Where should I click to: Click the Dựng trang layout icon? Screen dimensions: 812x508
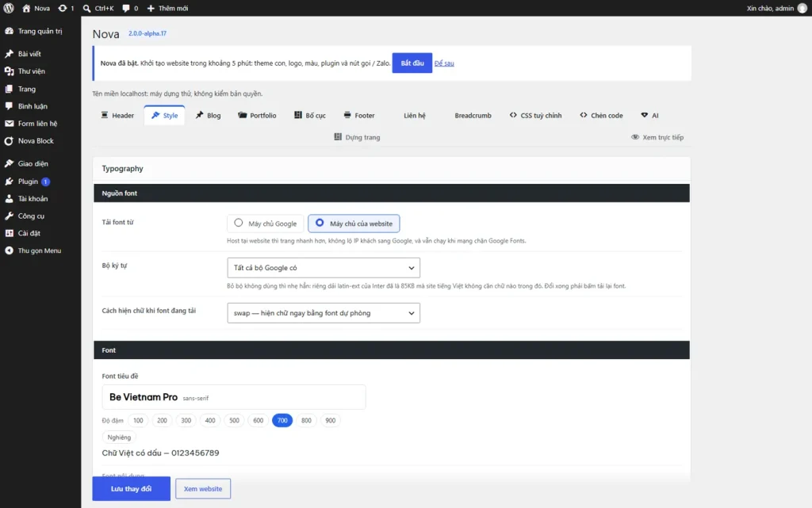(338, 137)
